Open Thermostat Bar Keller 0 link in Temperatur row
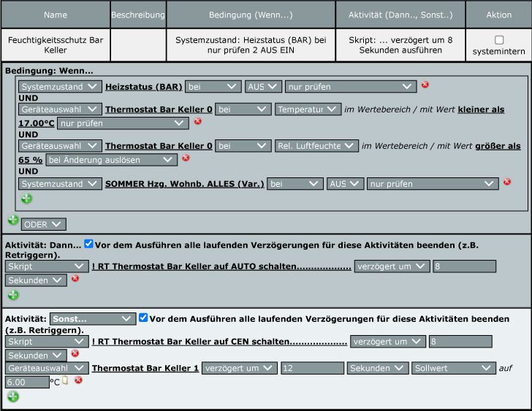The width and height of the screenshot is (532, 411). [159, 110]
